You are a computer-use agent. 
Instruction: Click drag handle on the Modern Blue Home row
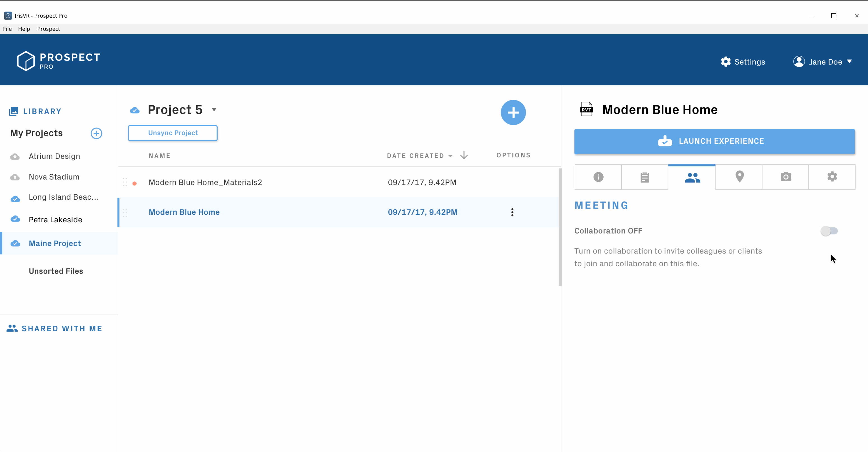click(125, 213)
